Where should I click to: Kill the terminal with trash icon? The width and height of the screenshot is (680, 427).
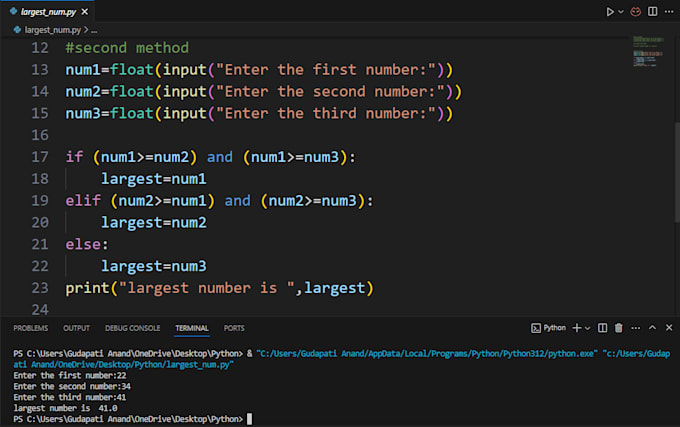coord(619,327)
